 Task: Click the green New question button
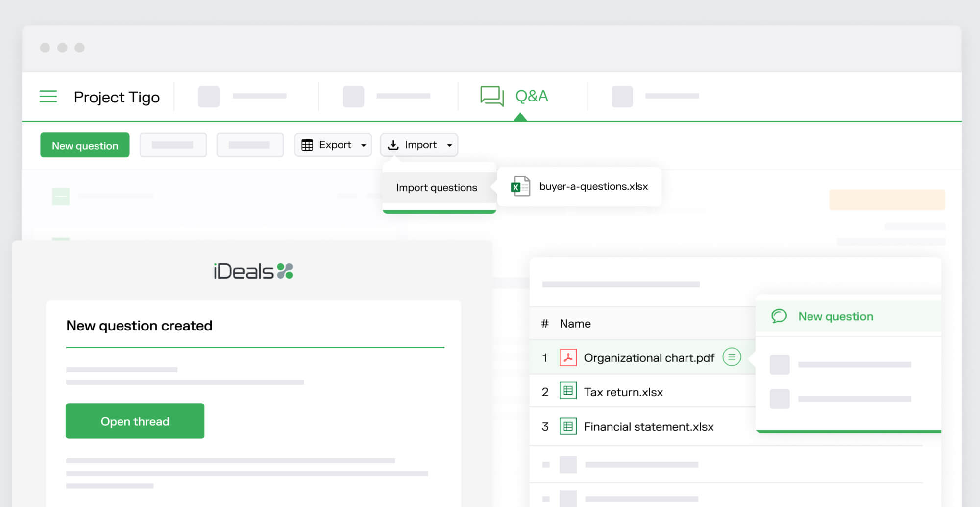85,145
